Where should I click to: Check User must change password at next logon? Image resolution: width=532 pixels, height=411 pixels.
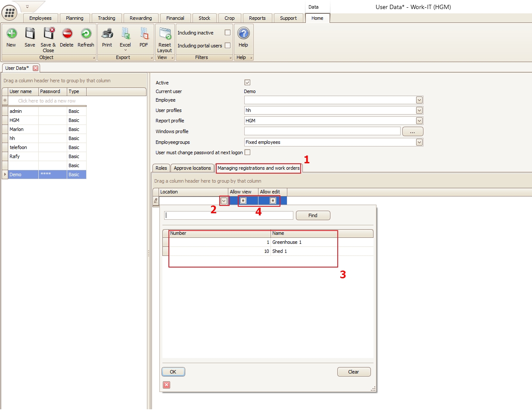[x=247, y=152]
